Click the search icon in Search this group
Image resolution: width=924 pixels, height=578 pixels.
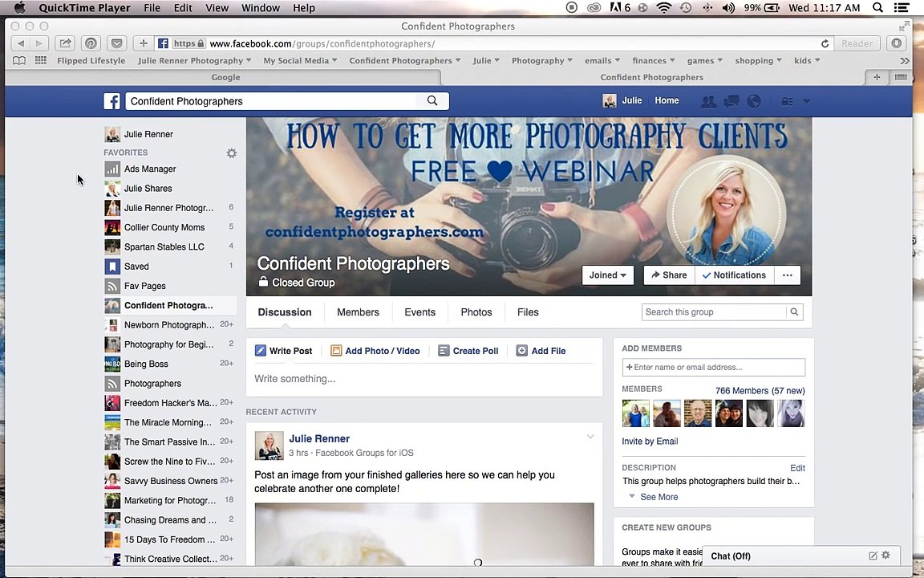794,312
